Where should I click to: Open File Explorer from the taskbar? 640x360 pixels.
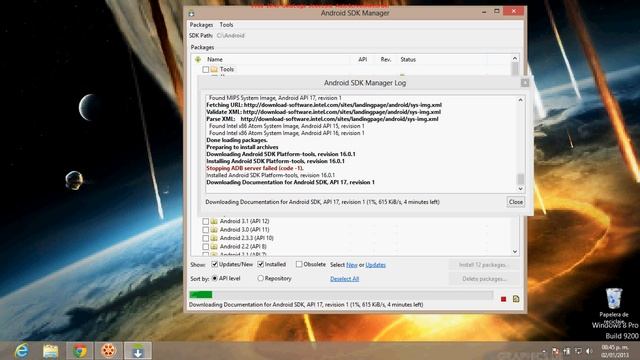point(51,351)
